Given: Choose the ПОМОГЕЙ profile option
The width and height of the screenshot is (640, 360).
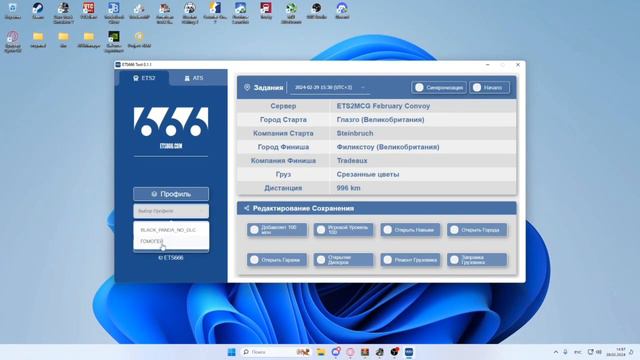Looking at the screenshot, I should 152,241.
